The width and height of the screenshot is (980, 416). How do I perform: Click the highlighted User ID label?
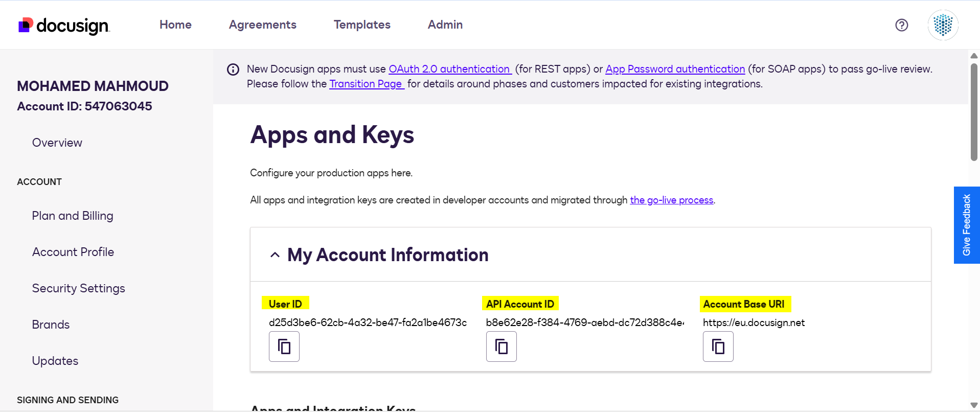point(285,304)
